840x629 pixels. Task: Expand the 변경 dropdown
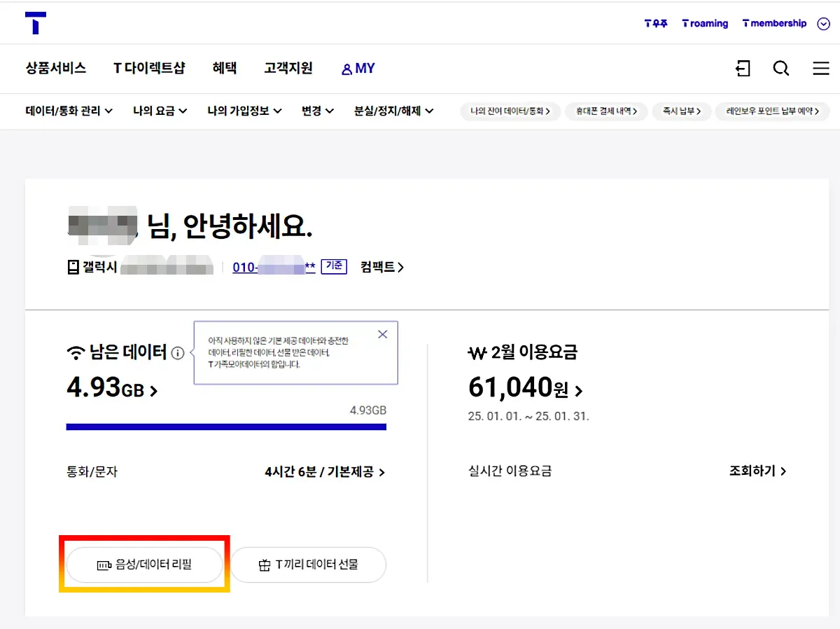coord(318,111)
